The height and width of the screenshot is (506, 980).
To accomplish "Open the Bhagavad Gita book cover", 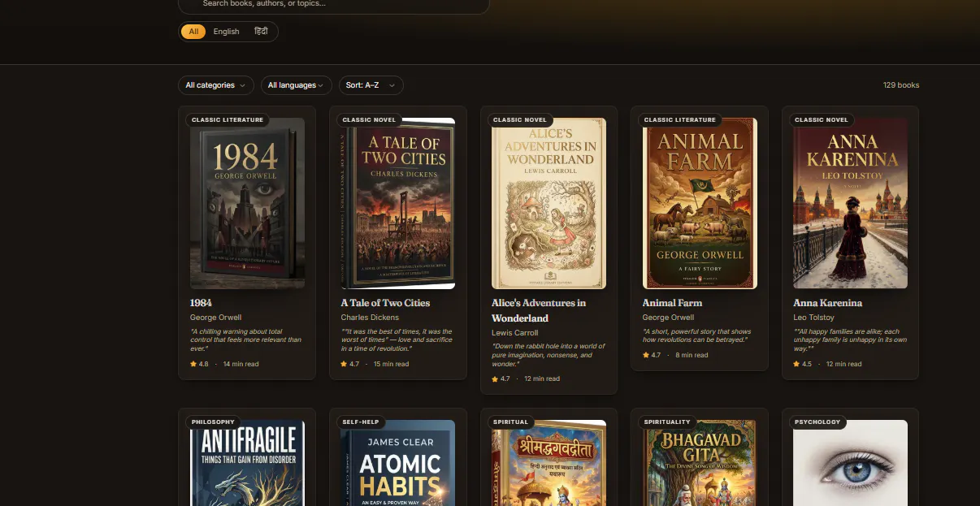I will point(700,463).
